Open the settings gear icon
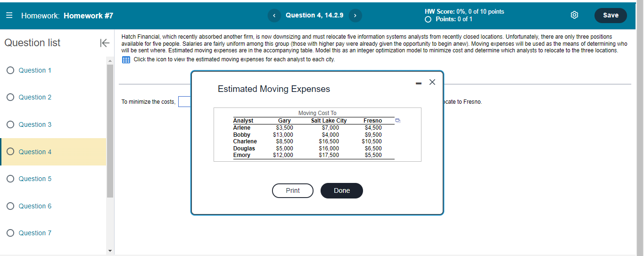Viewport: 644px width, 256px height. pyautogui.click(x=574, y=16)
